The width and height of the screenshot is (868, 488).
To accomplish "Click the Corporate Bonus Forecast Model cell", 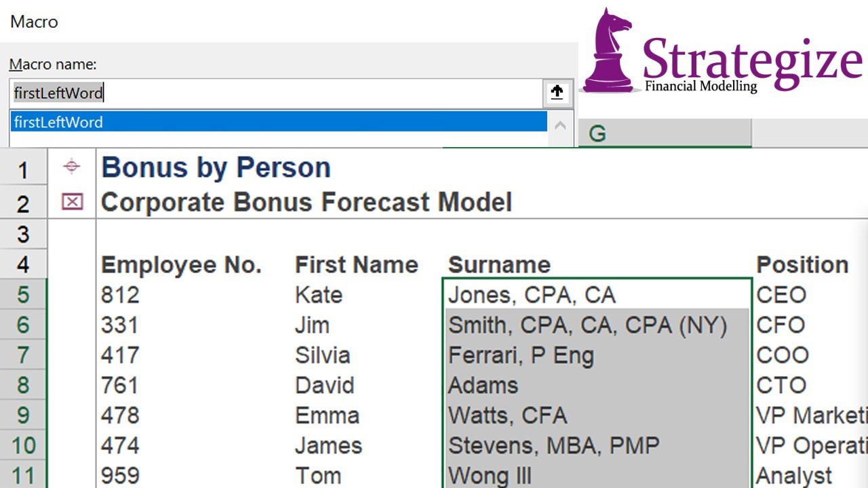I will 306,202.
